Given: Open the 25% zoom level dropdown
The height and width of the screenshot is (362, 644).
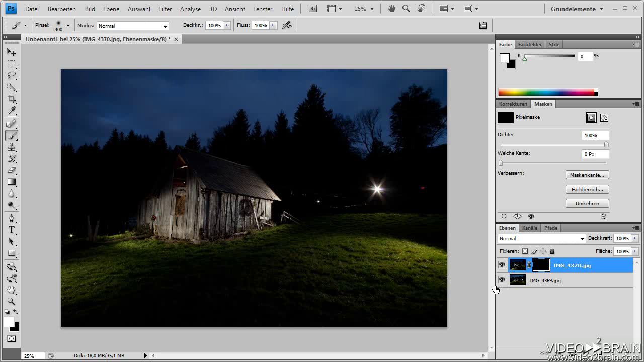Looking at the screenshot, I should click(364, 9).
